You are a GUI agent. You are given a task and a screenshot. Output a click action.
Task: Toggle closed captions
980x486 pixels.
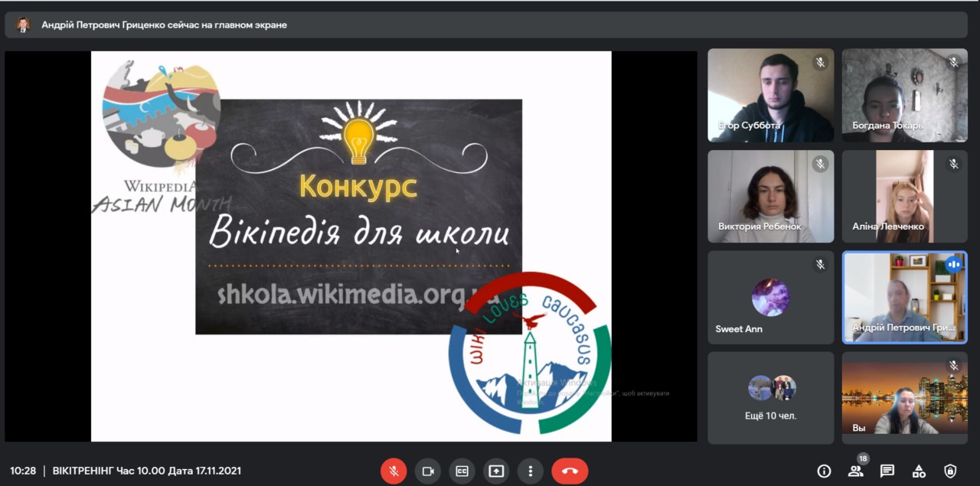tap(462, 471)
